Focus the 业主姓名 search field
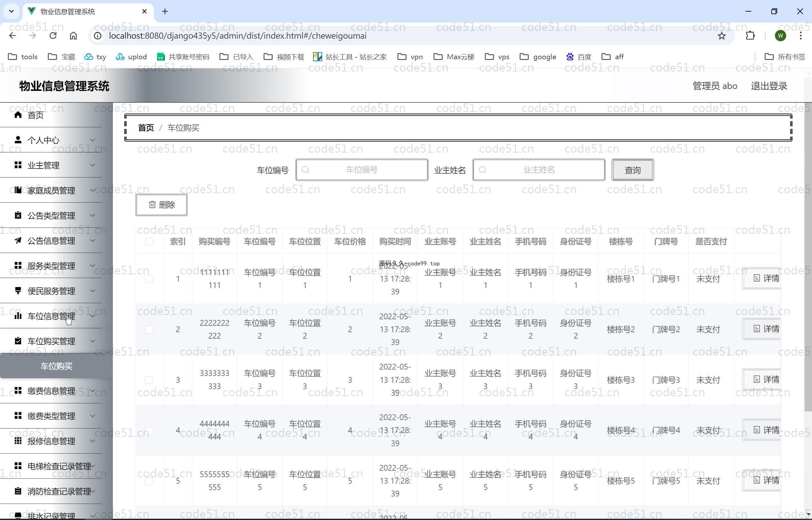 click(x=539, y=170)
